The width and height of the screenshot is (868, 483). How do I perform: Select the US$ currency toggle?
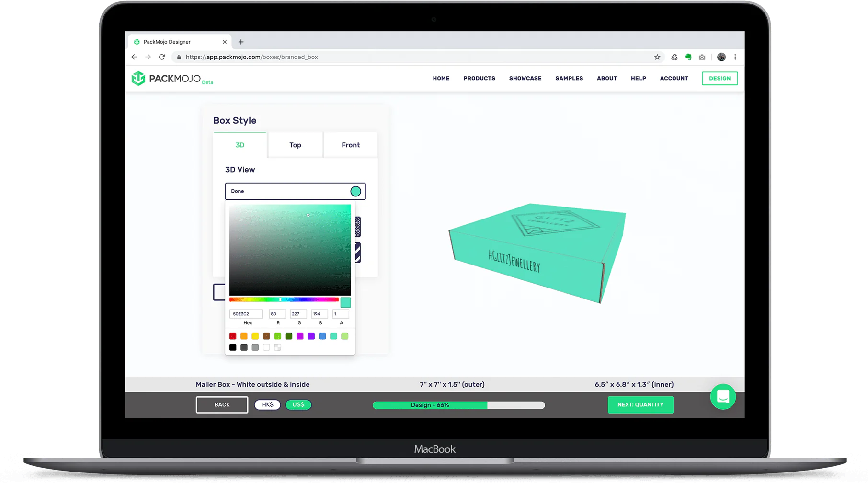(298, 405)
